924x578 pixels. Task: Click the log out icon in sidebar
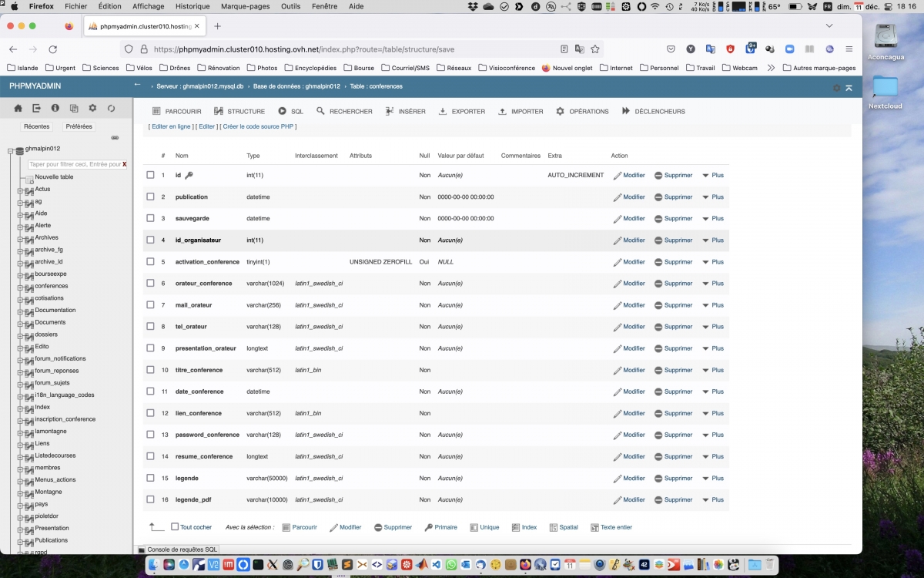pos(36,109)
